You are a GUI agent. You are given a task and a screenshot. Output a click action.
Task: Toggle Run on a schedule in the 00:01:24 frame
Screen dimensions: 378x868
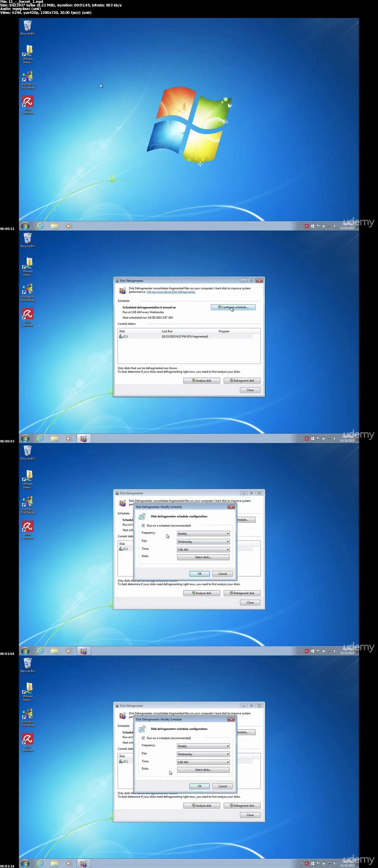(x=143, y=738)
